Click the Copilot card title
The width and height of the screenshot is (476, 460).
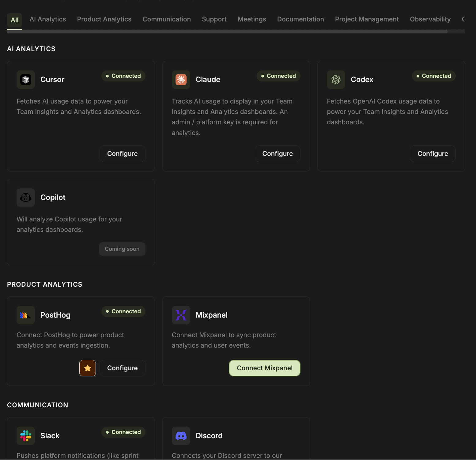point(53,198)
